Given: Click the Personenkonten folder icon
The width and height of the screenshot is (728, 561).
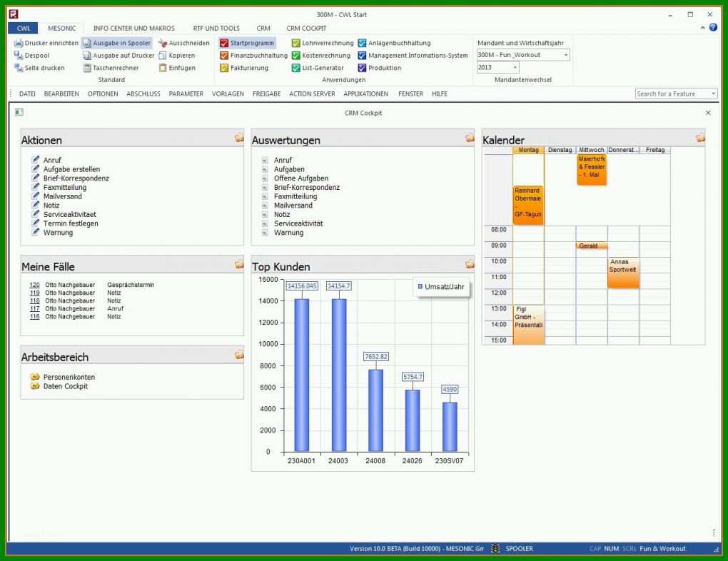Looking at the screenshot, I should (x=35, y=377).
